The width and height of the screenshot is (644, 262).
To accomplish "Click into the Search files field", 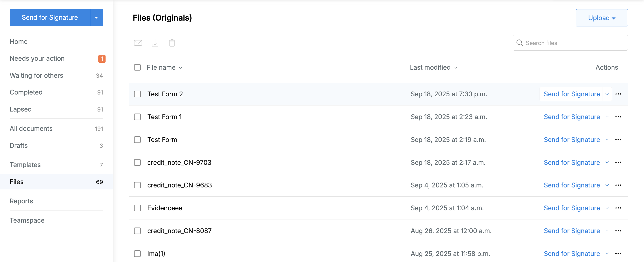I will coord(570,43).
